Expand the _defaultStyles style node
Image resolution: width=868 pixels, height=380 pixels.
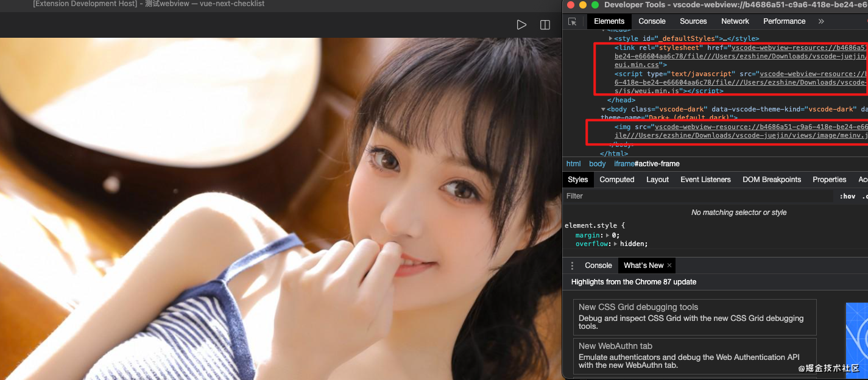click(610, 38)
